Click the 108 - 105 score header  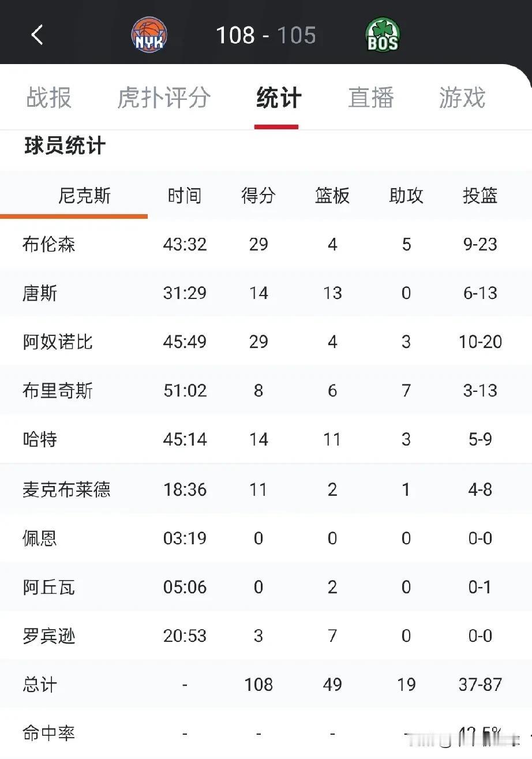[266, 35]
